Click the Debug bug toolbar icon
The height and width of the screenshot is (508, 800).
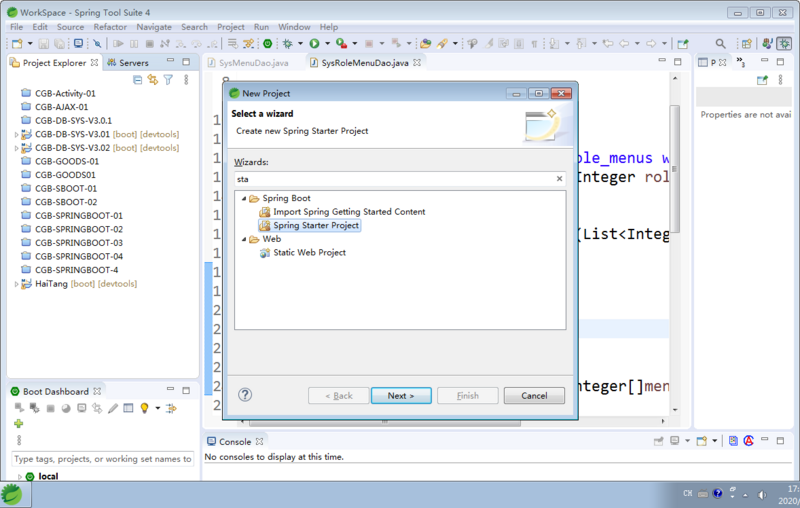(287, 44)
